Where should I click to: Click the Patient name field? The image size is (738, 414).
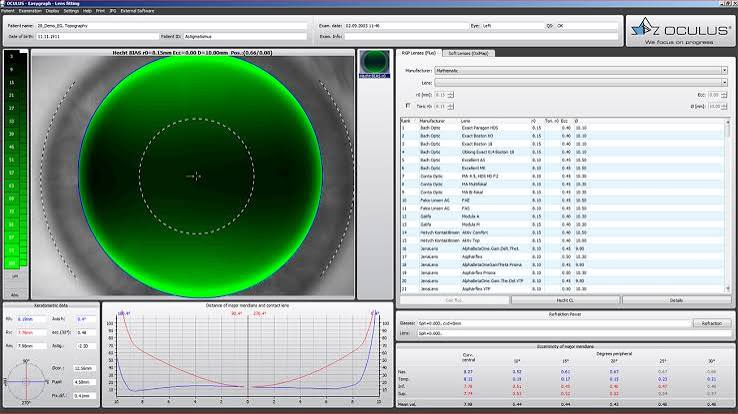point(171,26)
